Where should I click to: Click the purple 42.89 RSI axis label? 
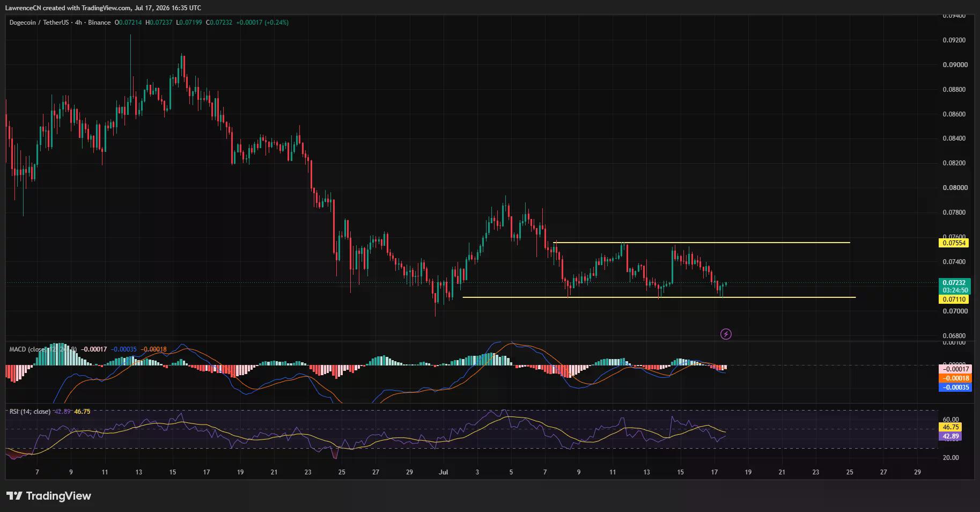coord(950,436)
